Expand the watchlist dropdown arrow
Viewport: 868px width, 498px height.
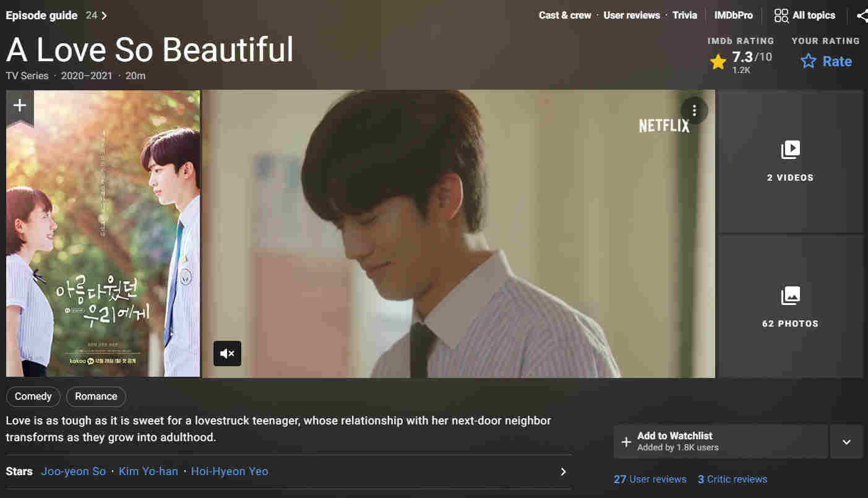tap(846, 442)
